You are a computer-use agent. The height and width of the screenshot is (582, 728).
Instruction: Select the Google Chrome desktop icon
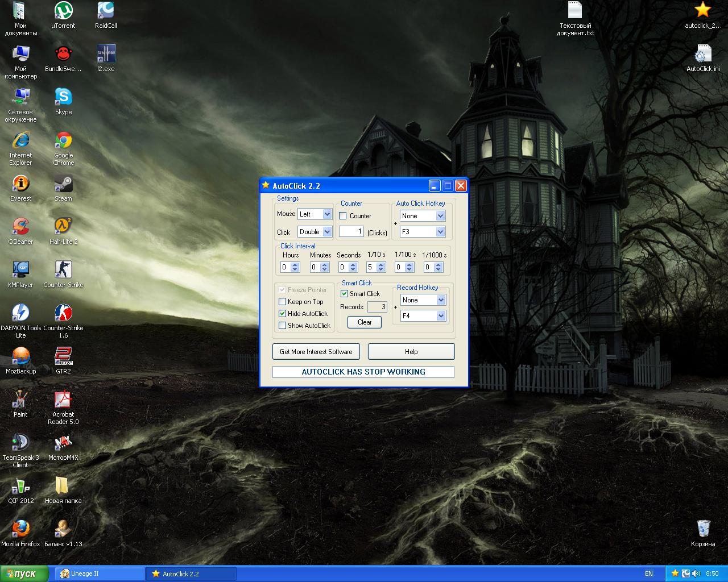tap(63, 141)
